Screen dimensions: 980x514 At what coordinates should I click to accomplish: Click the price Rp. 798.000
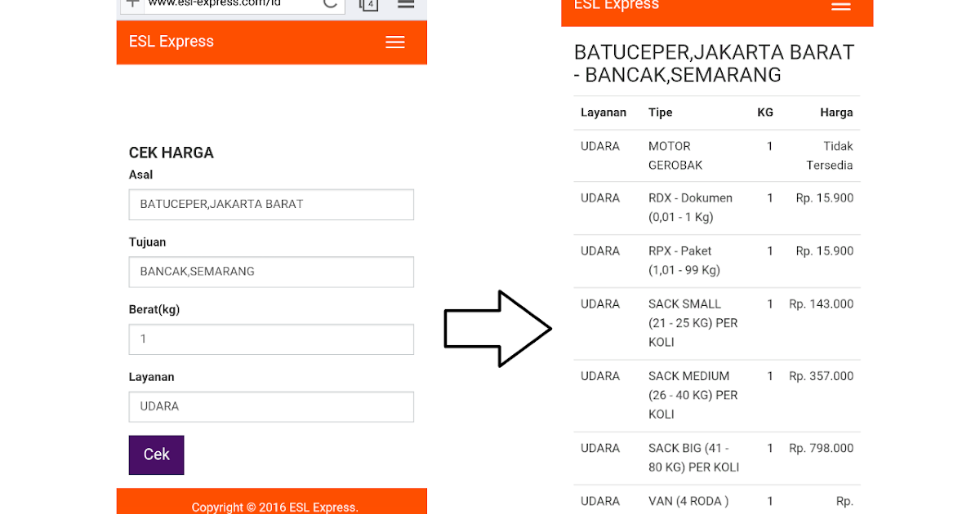[822, 448]
